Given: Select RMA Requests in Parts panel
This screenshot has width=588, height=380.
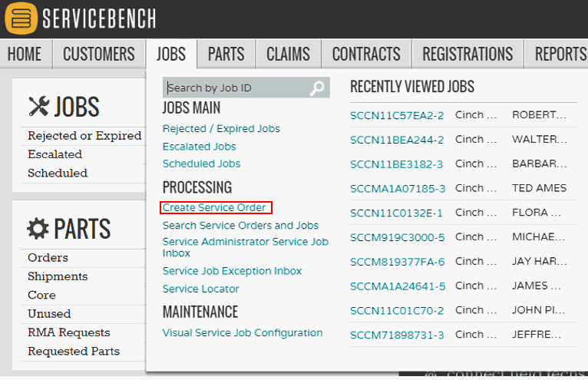Looking at the screenshot, I should (x=68, y=332).
